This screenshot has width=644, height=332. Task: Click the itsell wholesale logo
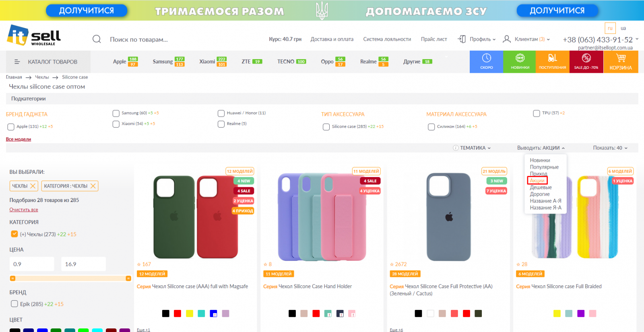pos(34,35)
